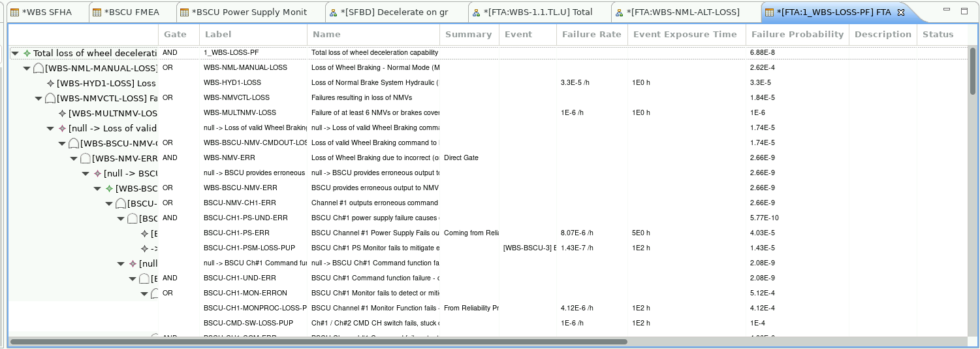Image resolution: width=980 pixels, height=349 pixels.
Task: Select the FTA:1_WBS-LOSS-PF FTA tab
Action: tap(833, 12)
